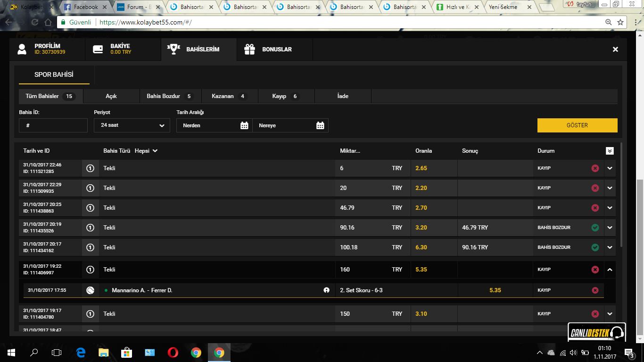This screenshot has width=644, height=362.
Task: Expand the bet row ID 111509935
Action: click(x=610, y=188)
